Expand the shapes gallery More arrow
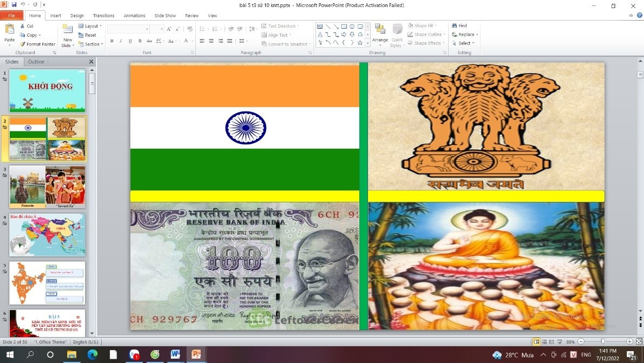 367,43
